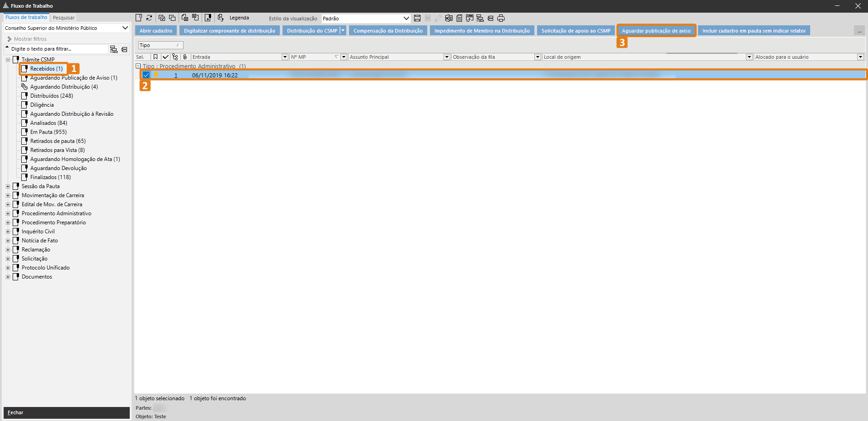The height and width of the screenshot is (421, 868).
Task: Click the new document icon in toolbar
Action: [x=139, y=18]
